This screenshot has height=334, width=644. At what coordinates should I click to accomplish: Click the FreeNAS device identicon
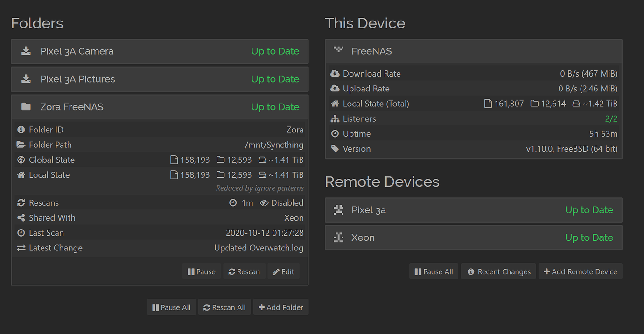(338, 51)
